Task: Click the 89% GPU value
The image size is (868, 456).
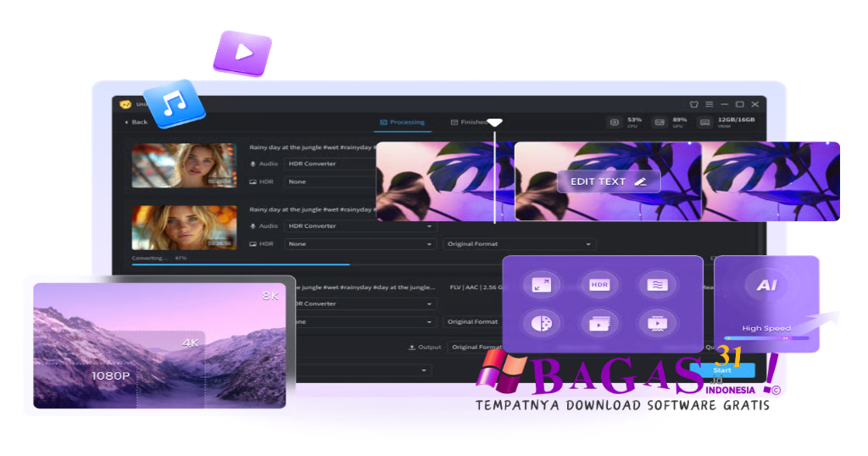Action: point(680,120)
